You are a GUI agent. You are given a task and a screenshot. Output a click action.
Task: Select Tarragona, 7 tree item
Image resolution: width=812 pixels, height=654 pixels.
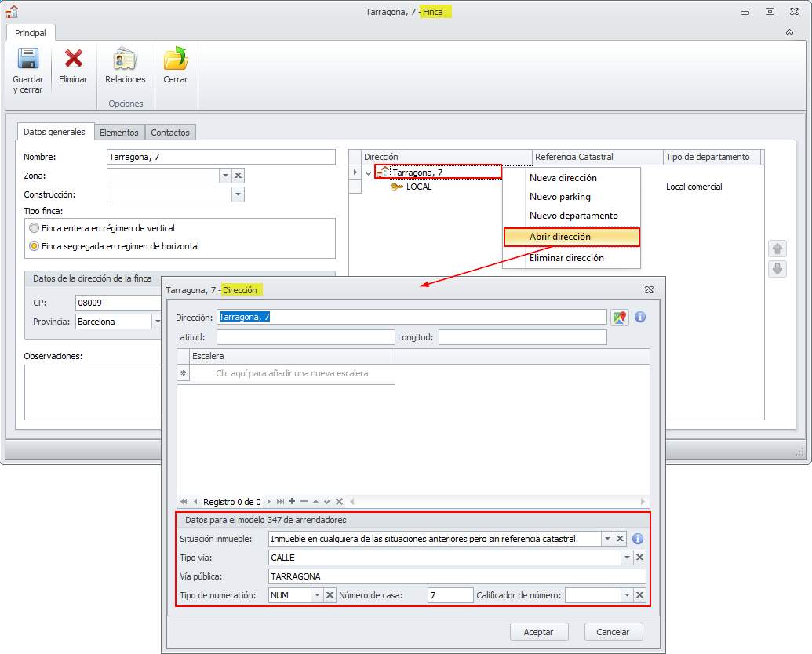417,173
